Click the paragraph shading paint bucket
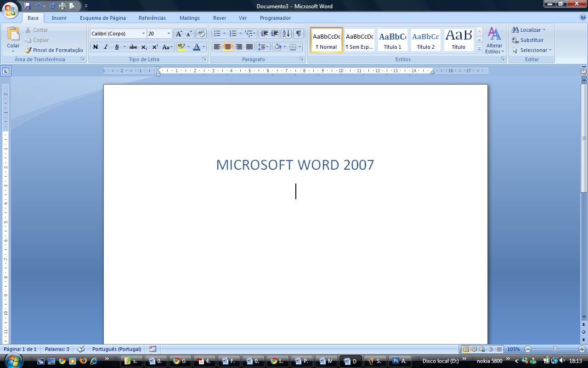The image size is (588, 368). pos(277,47)
